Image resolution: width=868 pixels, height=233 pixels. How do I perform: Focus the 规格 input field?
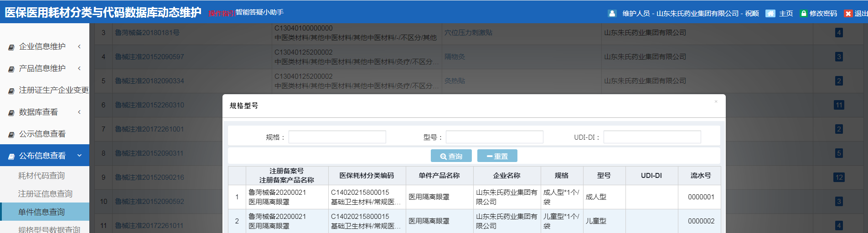[337, 137]
